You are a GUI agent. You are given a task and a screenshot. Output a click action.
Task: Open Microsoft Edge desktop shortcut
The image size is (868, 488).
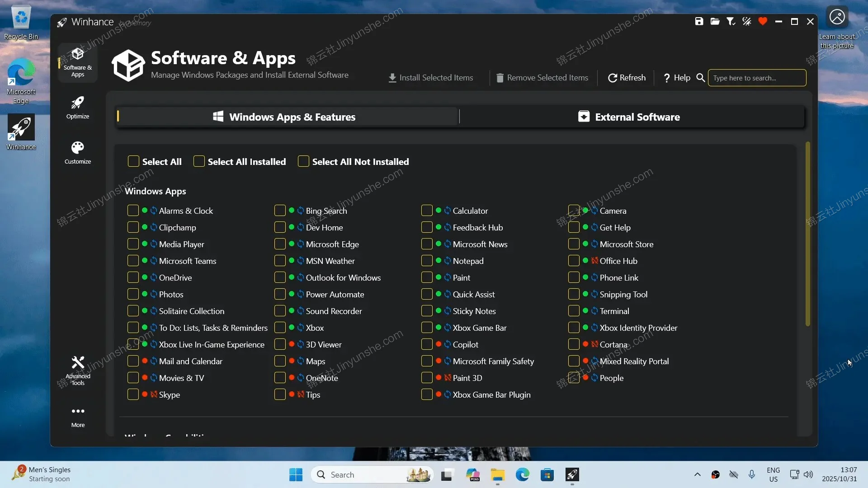21,81
